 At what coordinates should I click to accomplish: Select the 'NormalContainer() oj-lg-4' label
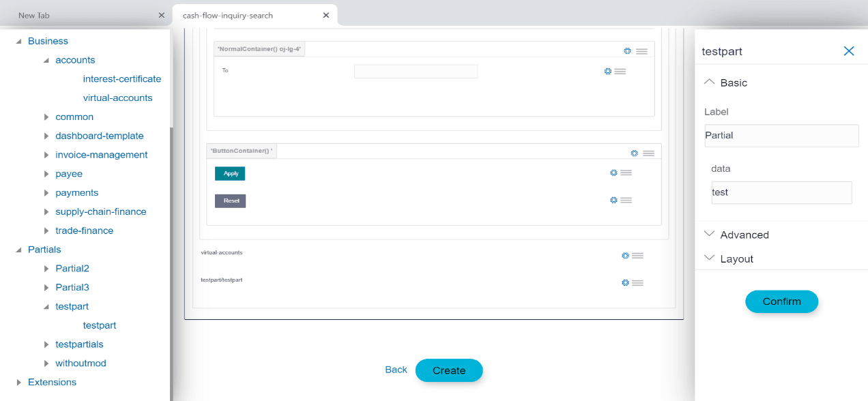pyautogui.click(x=259, y=49)
